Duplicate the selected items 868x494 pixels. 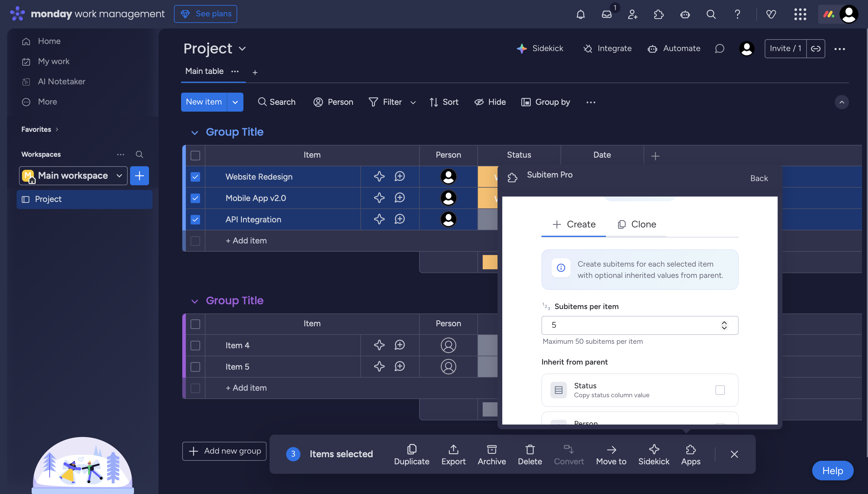pos(411,454)
